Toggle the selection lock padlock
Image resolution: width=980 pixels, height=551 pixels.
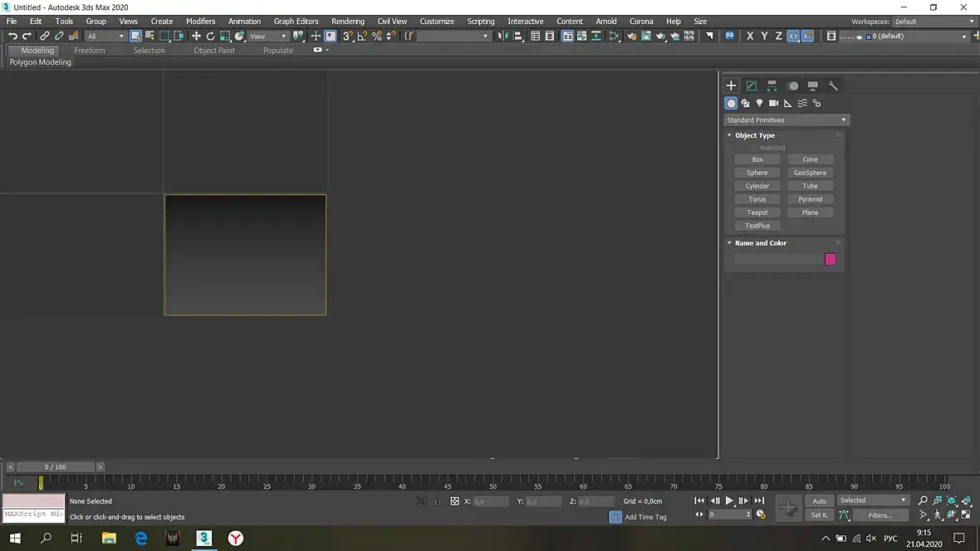pyautogui.click(x=438, y=501)
